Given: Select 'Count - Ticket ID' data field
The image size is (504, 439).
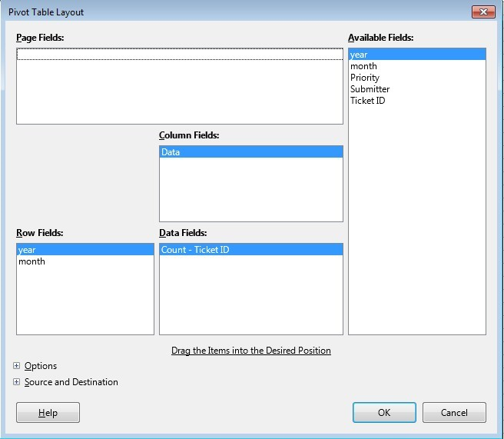Looking at the screenshot, I should point(251,250).
